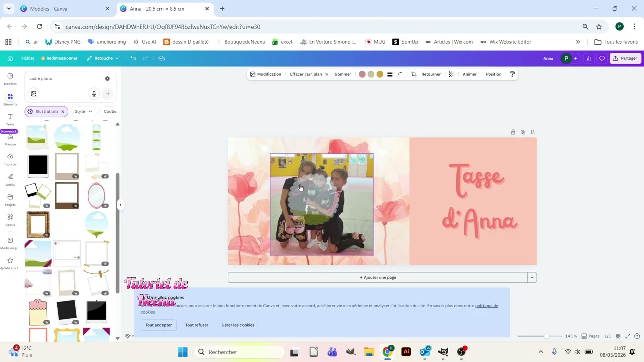Remove the Illustrations filter chip
This screenshot has width=644, height=362.
coord(63,111)
